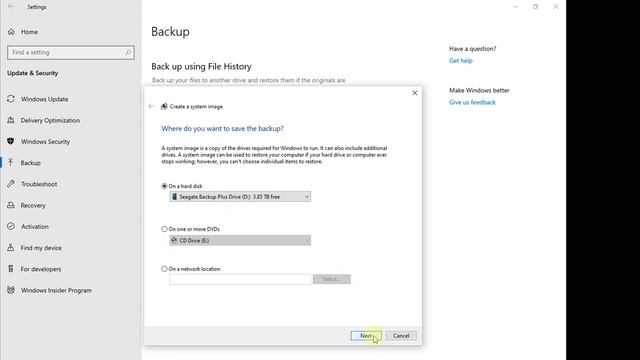Click the 'Update & Security' sidebar heading
The height and width of the screenshot is (360, 640).
pos(33,73)
